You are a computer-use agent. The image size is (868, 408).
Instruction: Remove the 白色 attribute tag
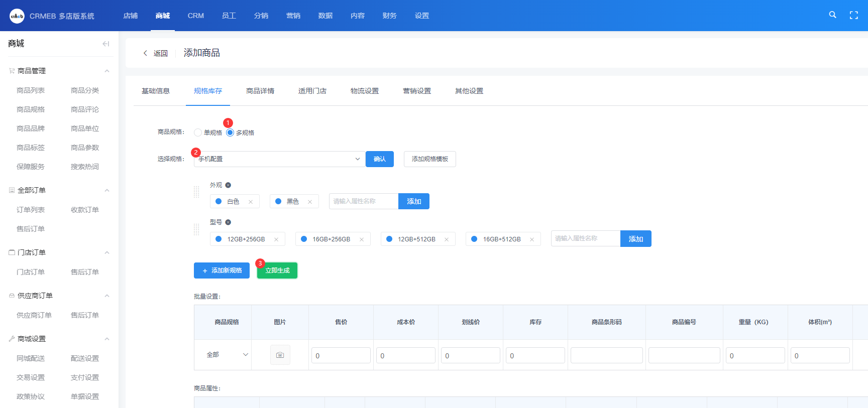tap(251, 202)
